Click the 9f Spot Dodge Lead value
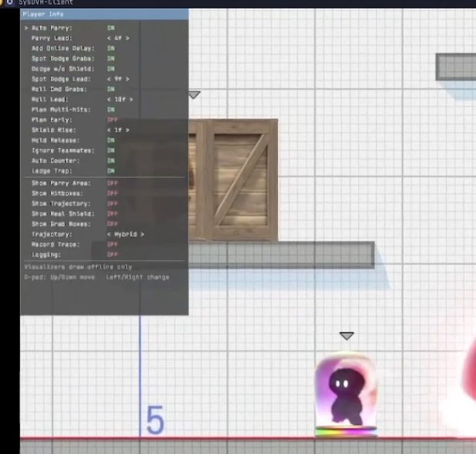 click(118, 78)
